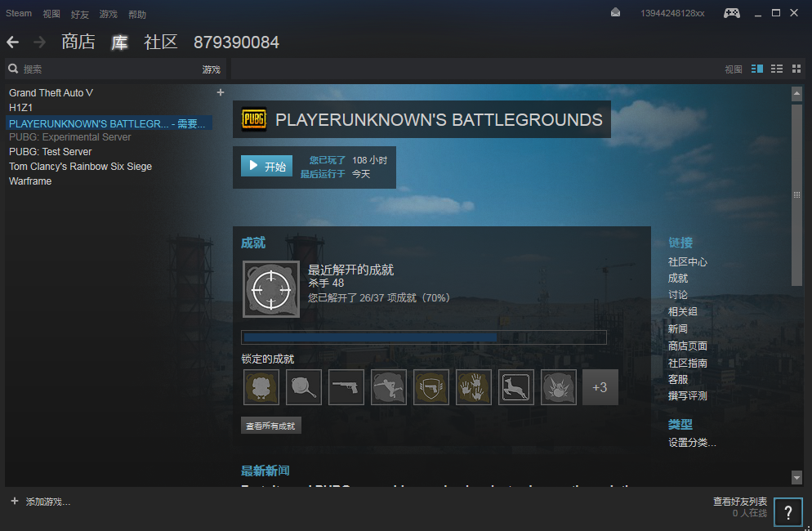Click the plus icon for adding games

pos(15,501)
